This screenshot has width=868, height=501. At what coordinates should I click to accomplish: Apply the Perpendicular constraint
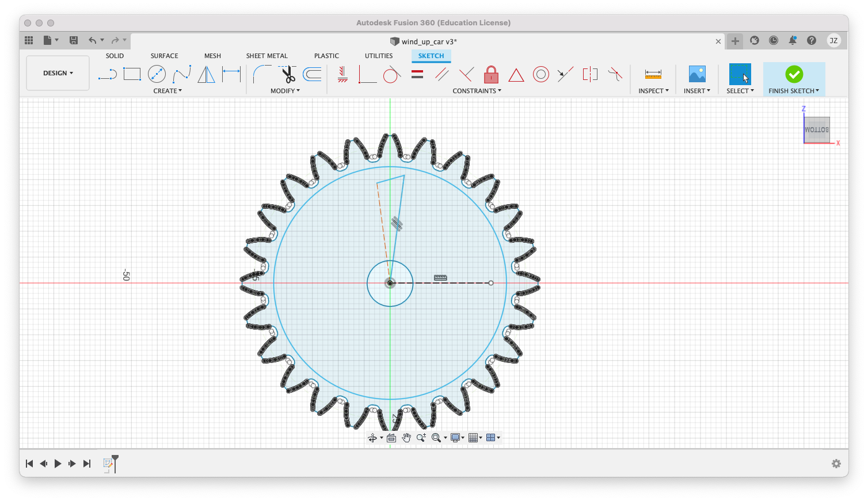(x=466, y=74)
